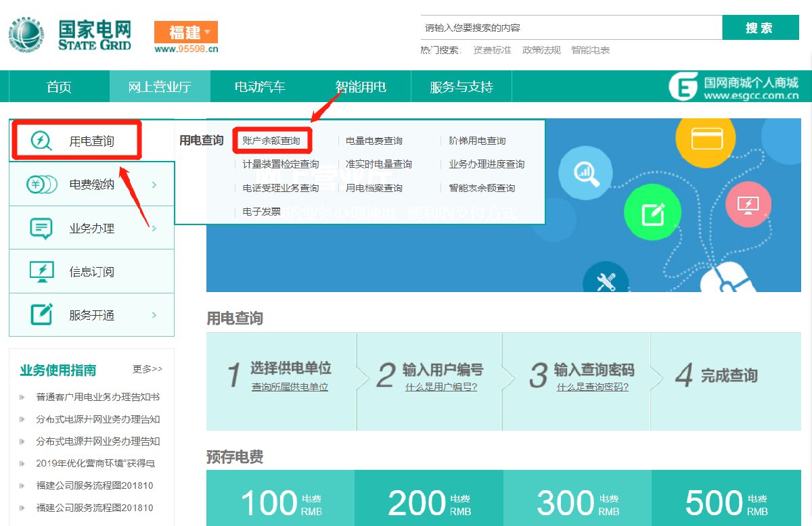812x526 pixels.
Task: Open the 什么是用户编号? help link
Action: coord(441,387)
